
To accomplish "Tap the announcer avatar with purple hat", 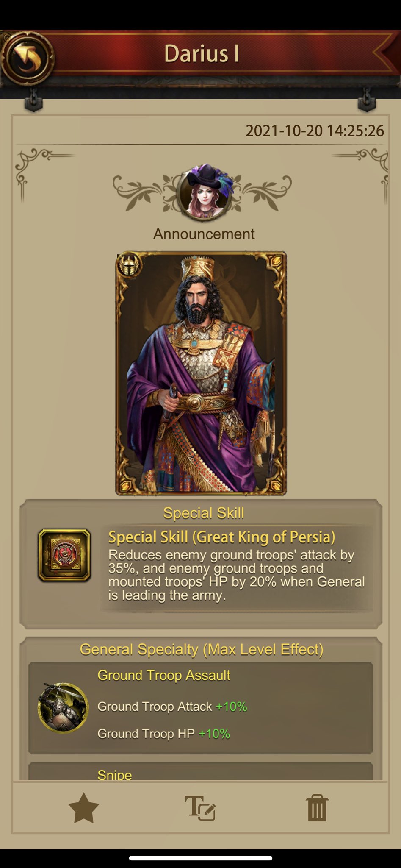I will pos(205,192).
